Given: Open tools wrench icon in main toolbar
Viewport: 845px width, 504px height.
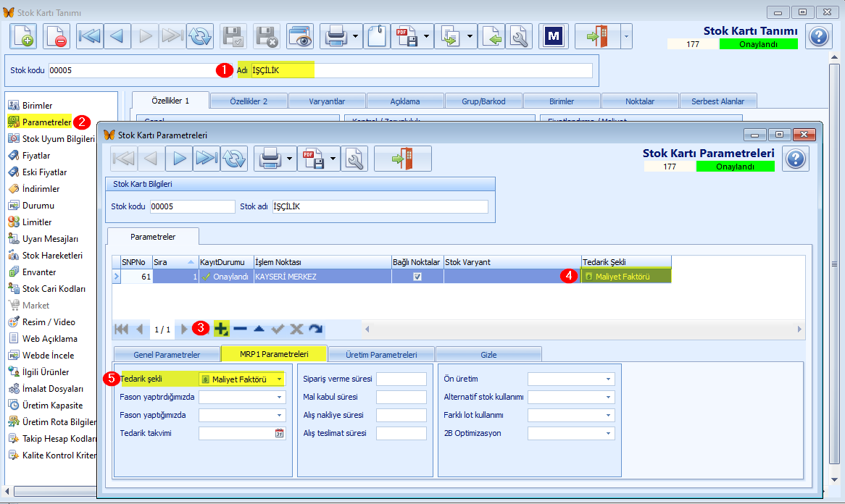Looking at the screenshot, I should 519,36.
